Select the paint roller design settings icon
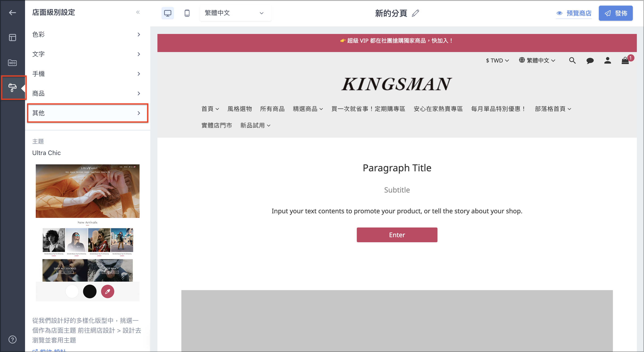 12,88
